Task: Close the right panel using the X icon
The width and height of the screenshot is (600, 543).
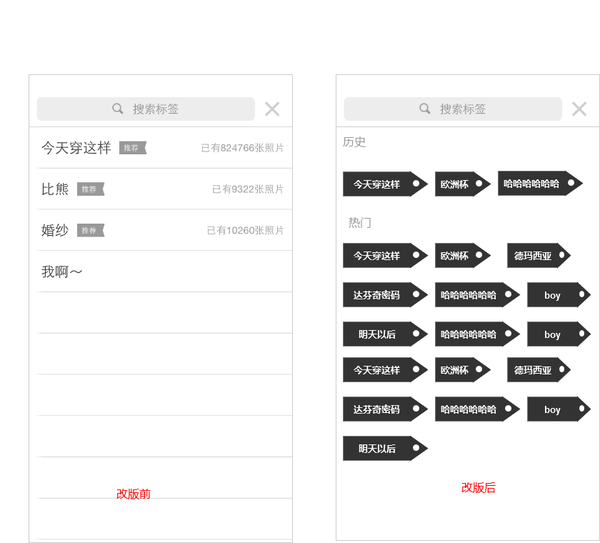Action: 579,109
